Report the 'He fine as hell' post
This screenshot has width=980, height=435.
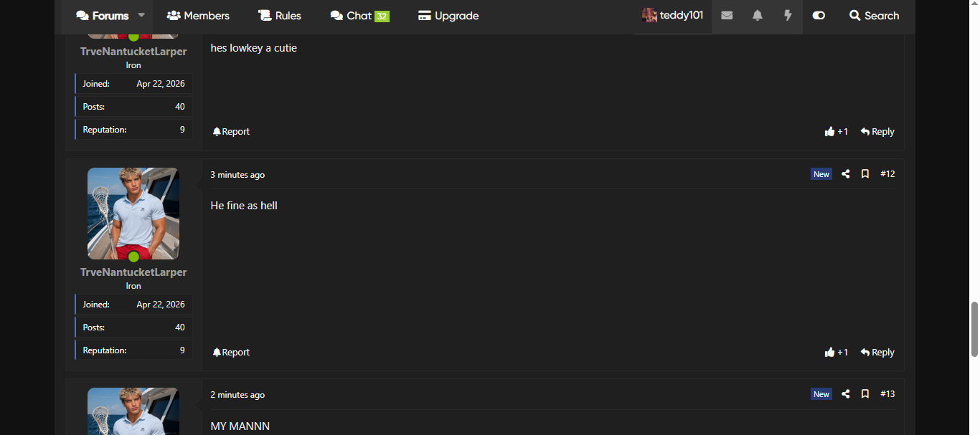coord(231,353)
